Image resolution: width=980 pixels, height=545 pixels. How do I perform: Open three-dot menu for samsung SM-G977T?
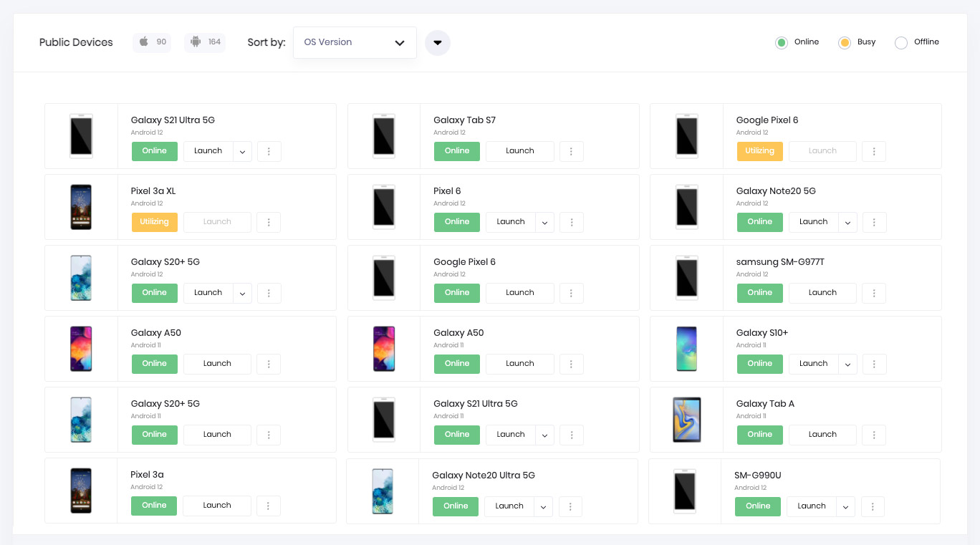click(874, 293)
